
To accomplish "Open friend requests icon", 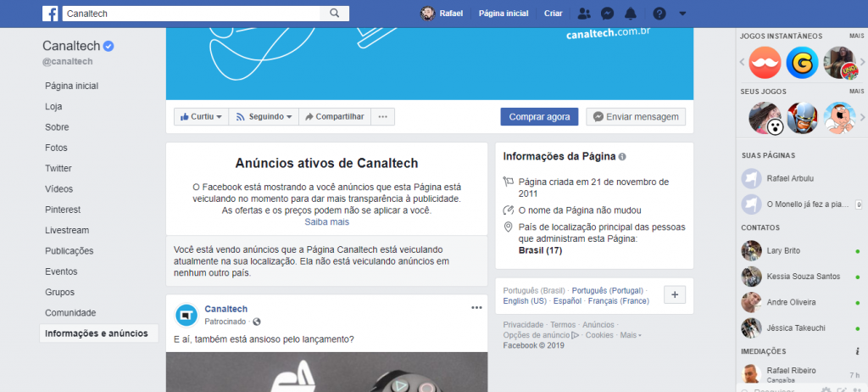I will pos(583,14).
